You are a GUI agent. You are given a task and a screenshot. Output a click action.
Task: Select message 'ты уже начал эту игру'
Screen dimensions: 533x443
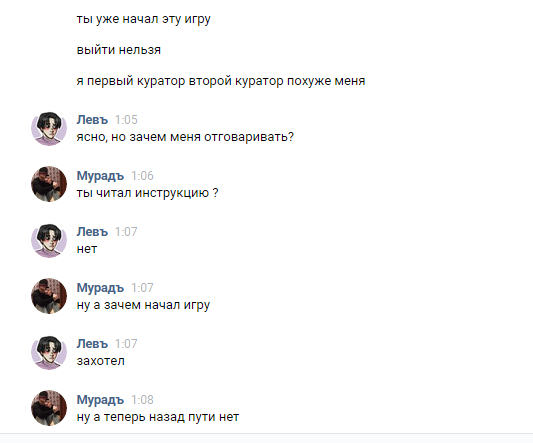(143, 19)
